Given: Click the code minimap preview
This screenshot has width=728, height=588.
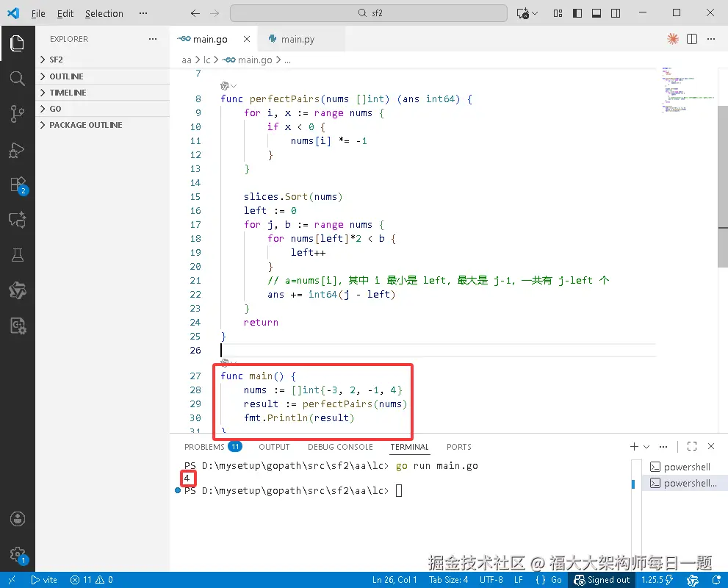Looking at the screenshot, I should 688,90.
